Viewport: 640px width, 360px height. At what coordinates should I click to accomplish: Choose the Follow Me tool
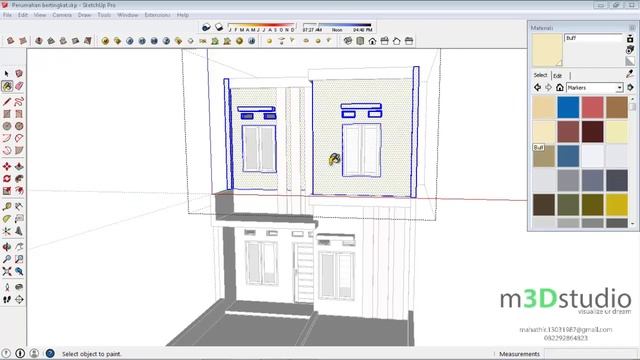click(19, 179)
